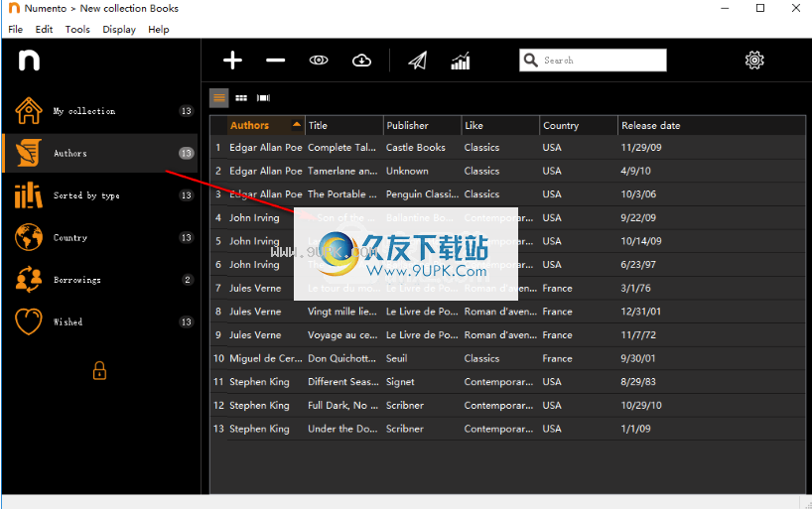
Task: Click the heart icon of Wished
Action: point(29,322)
